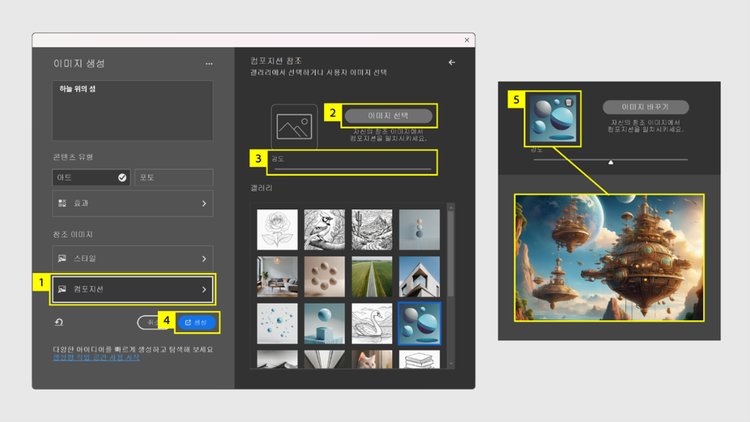This screenshot has height=422, width=750.
Task: Select the stacked books gallery thumbnail
Action: click(419, 359)
